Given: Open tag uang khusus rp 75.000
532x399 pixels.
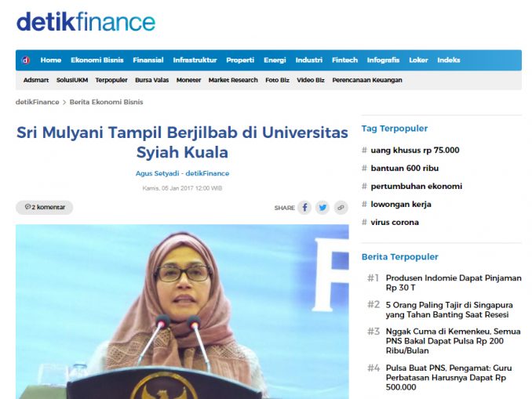Looking at the screenshot, I should [x=414, y=151].
